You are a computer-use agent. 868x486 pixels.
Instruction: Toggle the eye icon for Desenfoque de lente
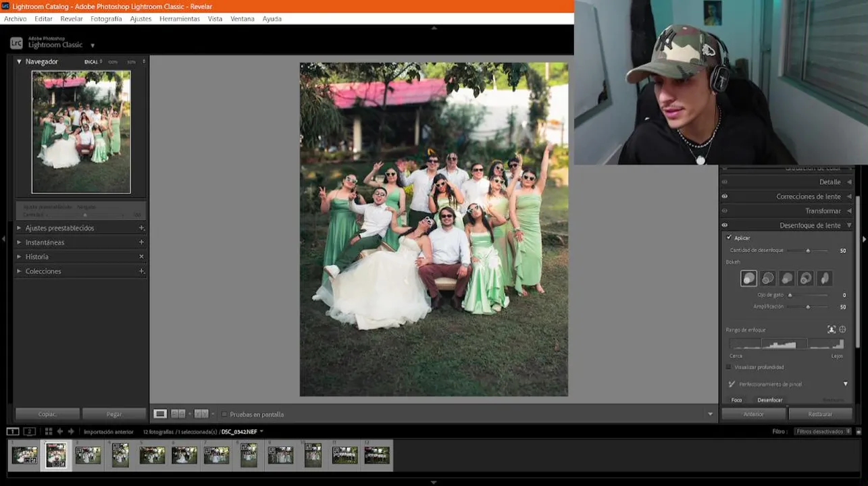724,225
